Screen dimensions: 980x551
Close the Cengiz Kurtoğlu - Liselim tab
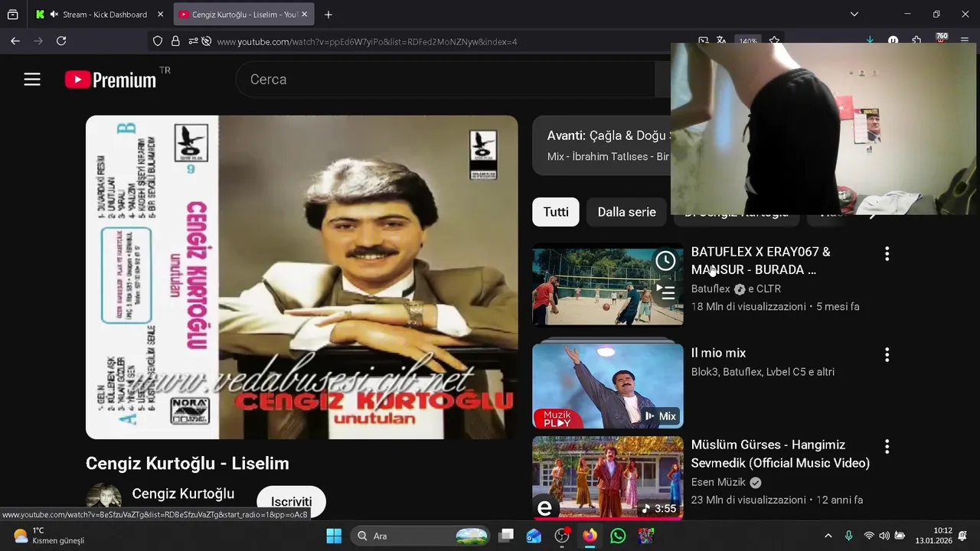pyautogui.click(x=305, y=15)
